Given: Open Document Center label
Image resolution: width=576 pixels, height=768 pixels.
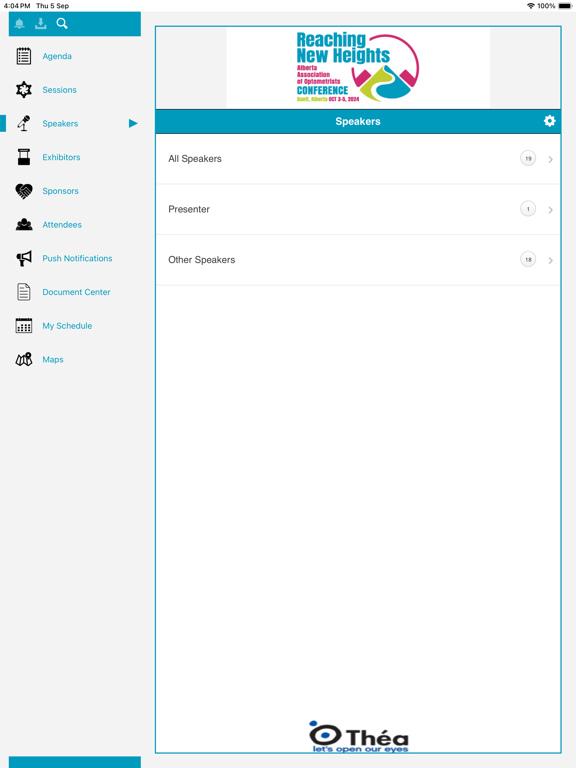Looking at the screenshot, I should (76, 292).
